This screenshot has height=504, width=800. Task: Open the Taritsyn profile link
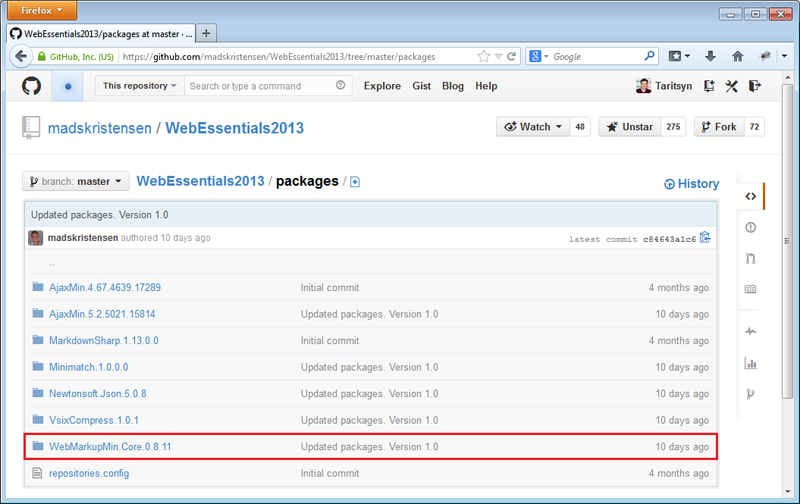point(673,86)
